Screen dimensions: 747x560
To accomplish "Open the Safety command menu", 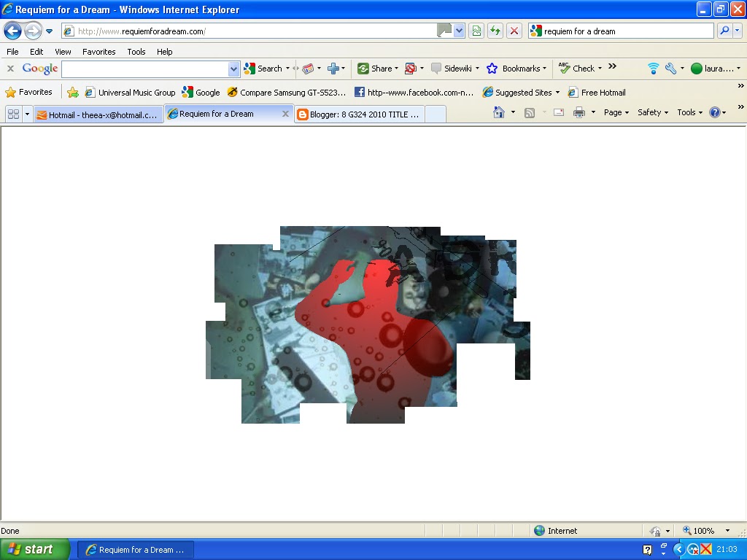I will click(653, 112).
